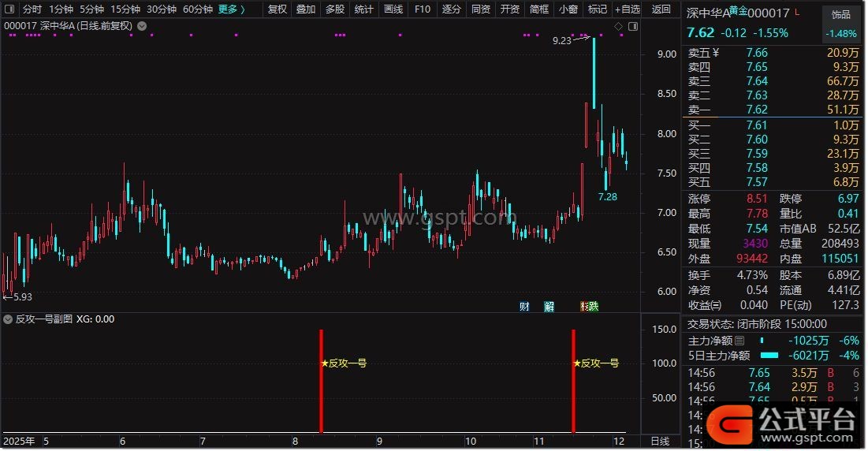Click the 财 marker icon on chart
The image size is (868, 451).
tap(524, 306)
